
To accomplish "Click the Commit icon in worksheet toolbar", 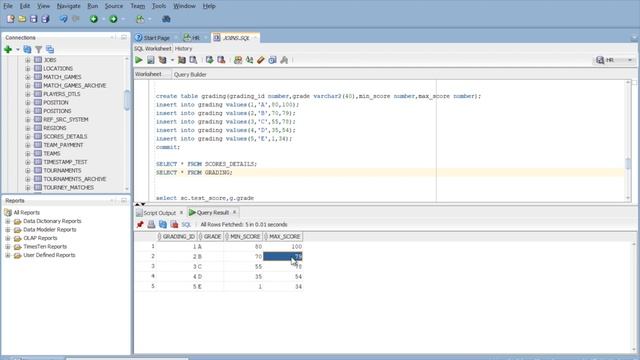I will pos(209,60).
